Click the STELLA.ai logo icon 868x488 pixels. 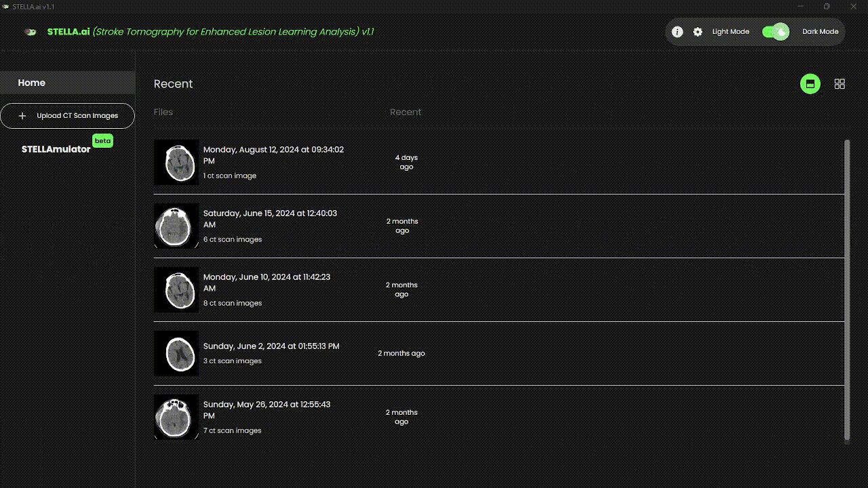click(x=31, y=32)
